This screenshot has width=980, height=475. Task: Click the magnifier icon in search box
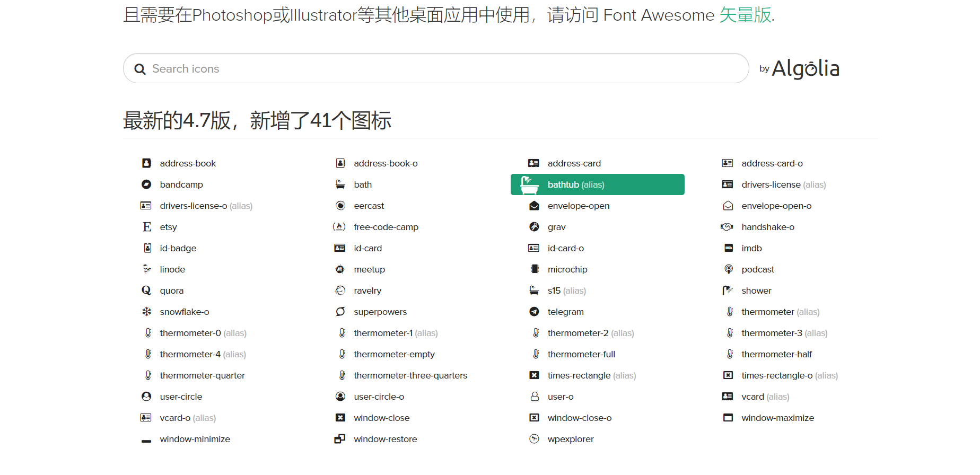click(140, 69)
